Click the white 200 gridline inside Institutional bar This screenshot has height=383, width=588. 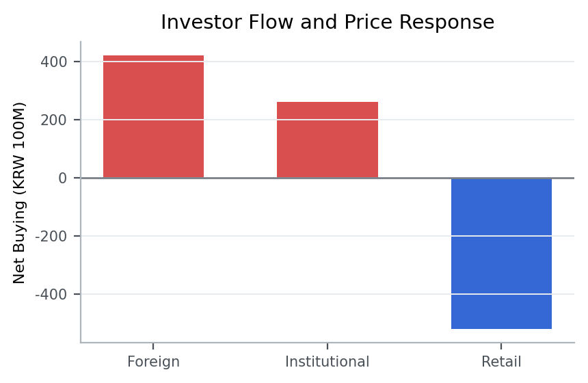coord(327,120)
